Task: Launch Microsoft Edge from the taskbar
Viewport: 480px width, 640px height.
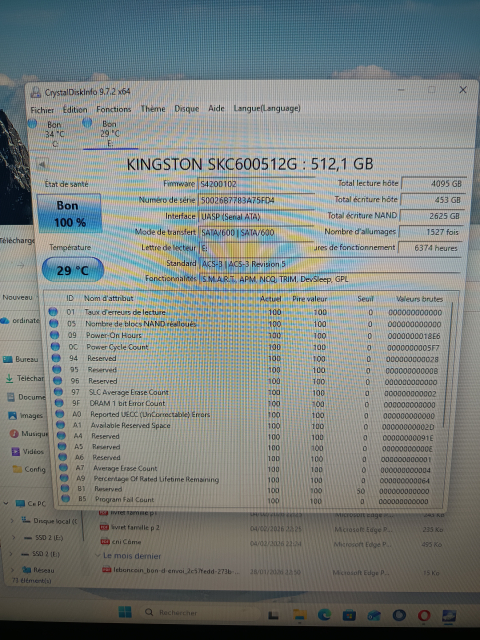Action: click(x=324, y=614)
